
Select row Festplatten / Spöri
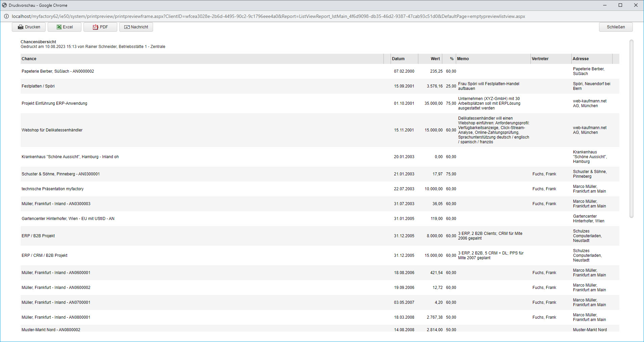(320, 86)
